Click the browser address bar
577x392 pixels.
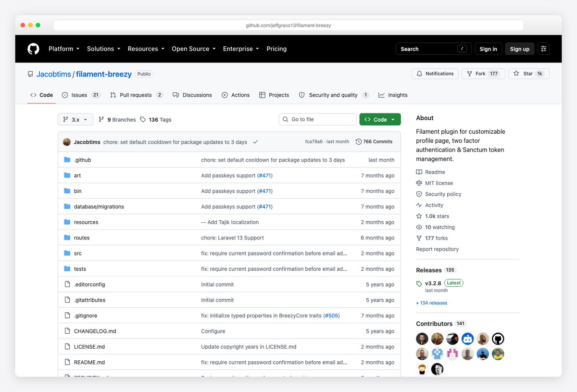point(288,25)
